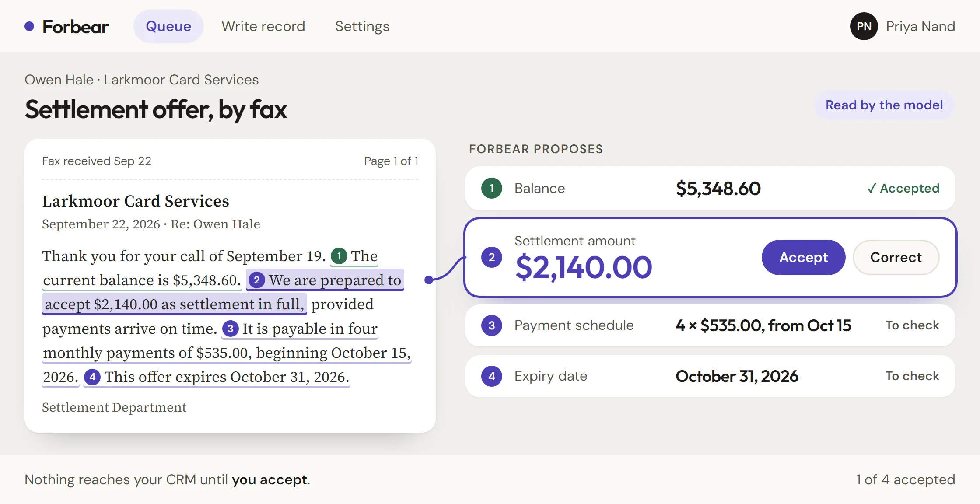Accept the settlement amount
The height and width of the screenshot is (504, 980).
[803, 257]
